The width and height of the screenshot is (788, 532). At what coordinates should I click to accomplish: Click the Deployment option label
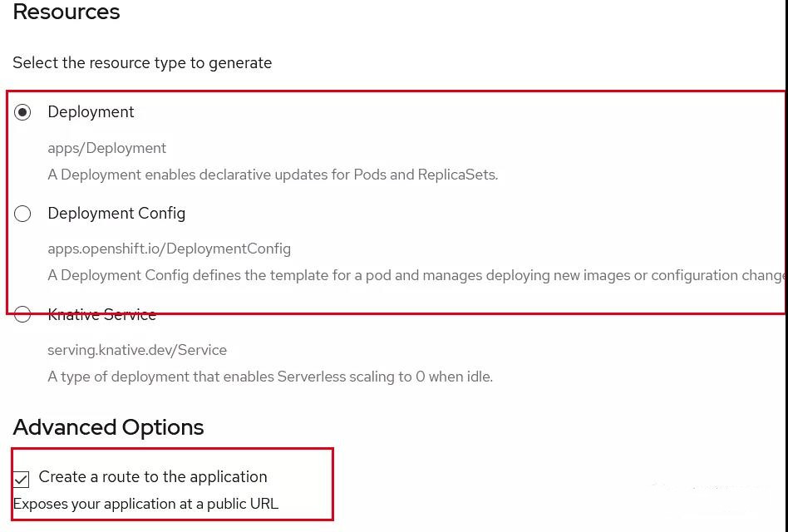click(x=91, y=112)
